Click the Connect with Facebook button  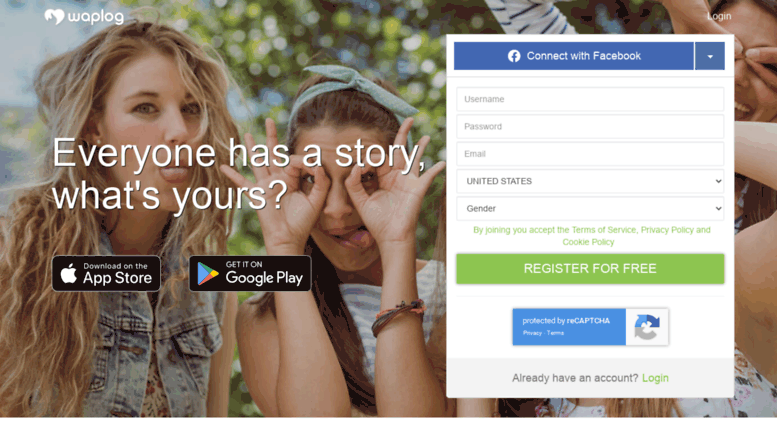(x=574, y=56)
